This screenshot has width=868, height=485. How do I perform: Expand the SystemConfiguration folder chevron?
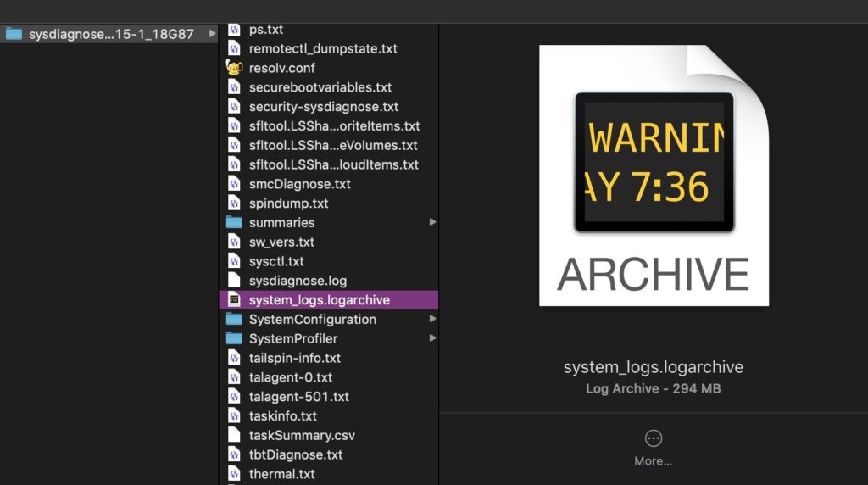coord(432,320)
